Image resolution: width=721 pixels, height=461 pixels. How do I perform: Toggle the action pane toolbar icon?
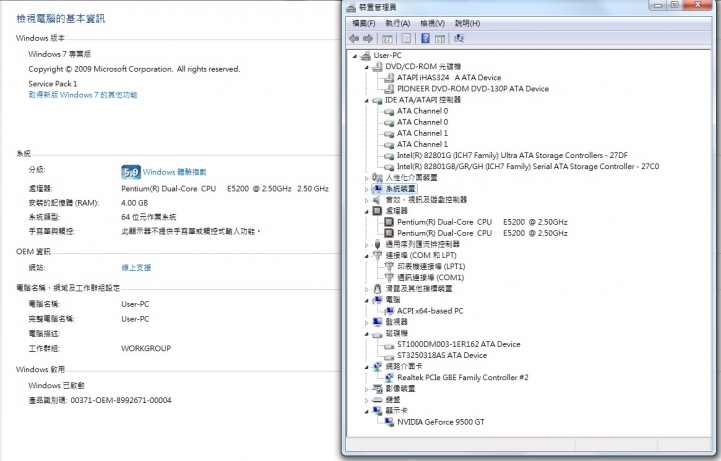pos(440,39)
